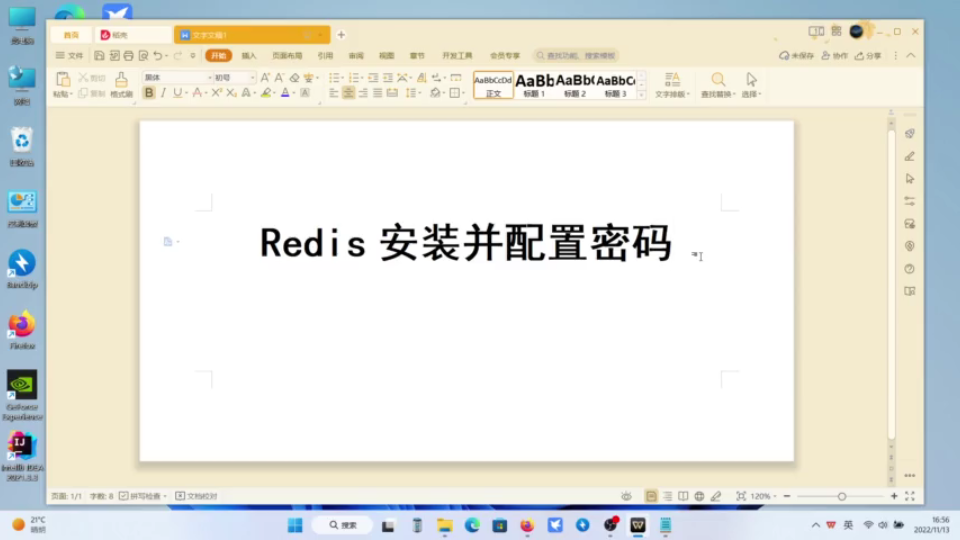Expand the numbered list dropdown
This screenshot has width=960, height=540.
(362, 78)
